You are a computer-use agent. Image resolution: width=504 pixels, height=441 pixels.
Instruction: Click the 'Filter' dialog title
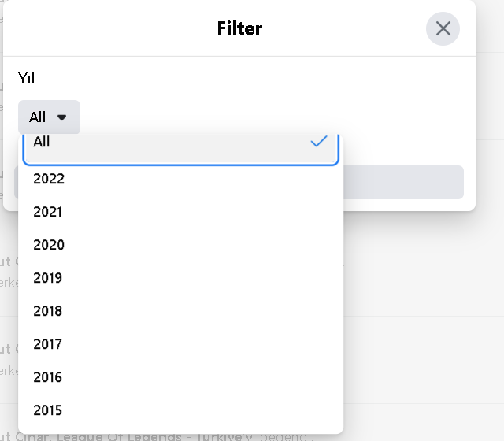pos(239,28)
